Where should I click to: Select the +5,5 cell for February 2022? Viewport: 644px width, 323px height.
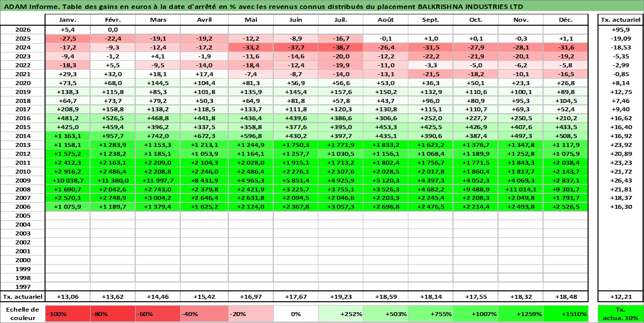[x=112, y=65]
